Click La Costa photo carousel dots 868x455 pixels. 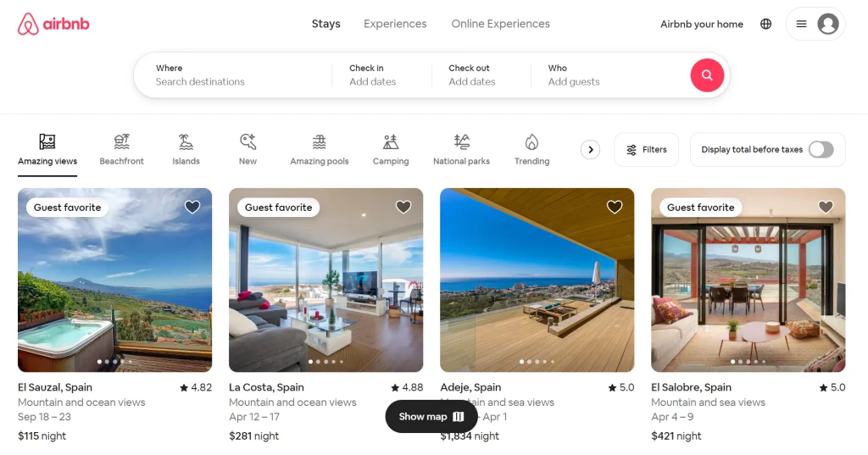tap(326, 362)
